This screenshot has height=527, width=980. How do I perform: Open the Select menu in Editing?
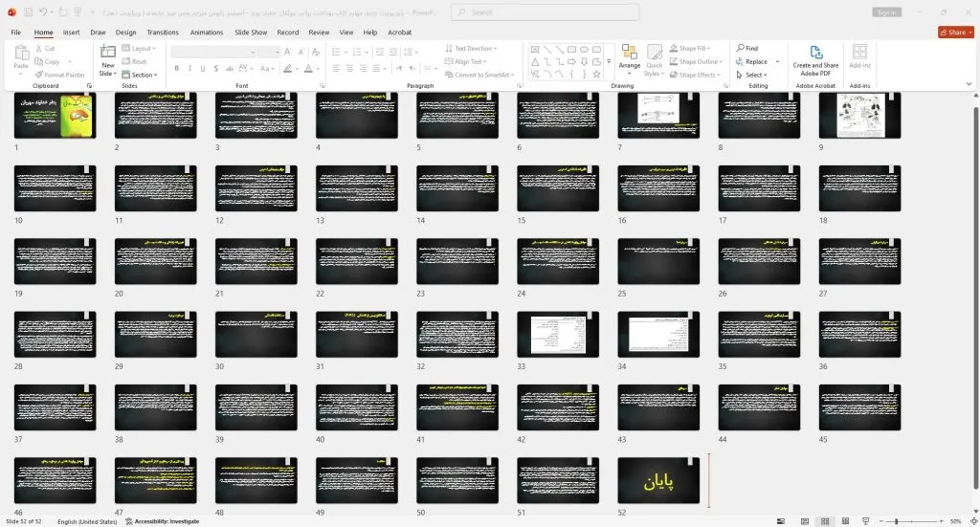tap(750, 75)
